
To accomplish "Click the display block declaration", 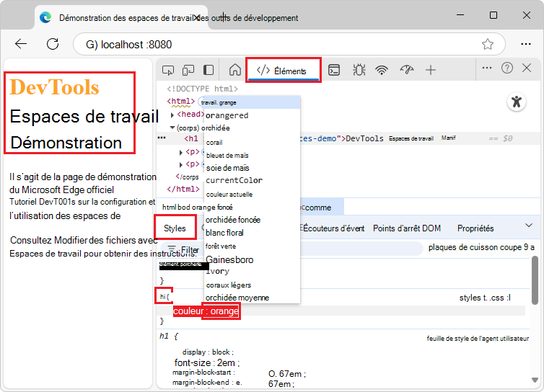I will click(x=209, y=352).
